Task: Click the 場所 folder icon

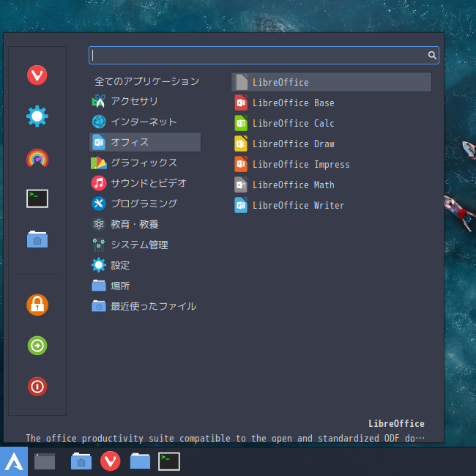Action: (x=99, y=286)
